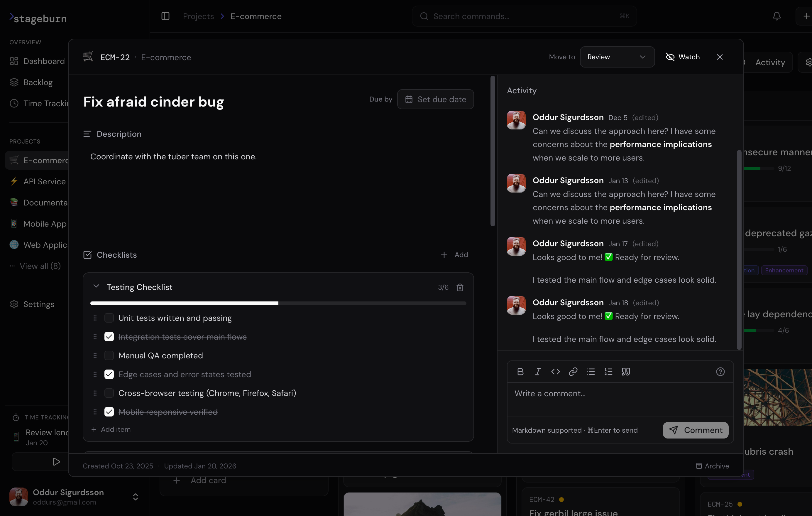812x516 pixels.
Task: Uncheck 'Integration tests cover main flows'
Action: click(x=109, y=337)
